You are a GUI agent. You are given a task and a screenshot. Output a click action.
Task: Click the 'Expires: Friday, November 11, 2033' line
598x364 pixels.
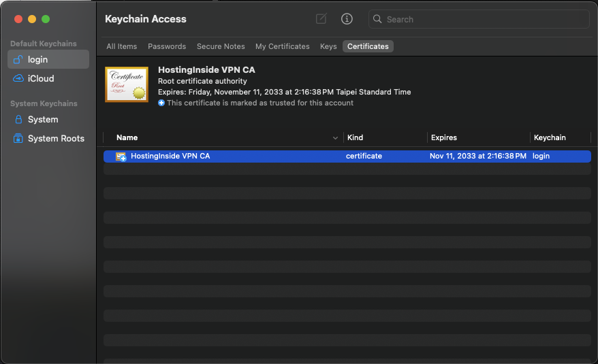pyautogui.click(x=285, y=92)
